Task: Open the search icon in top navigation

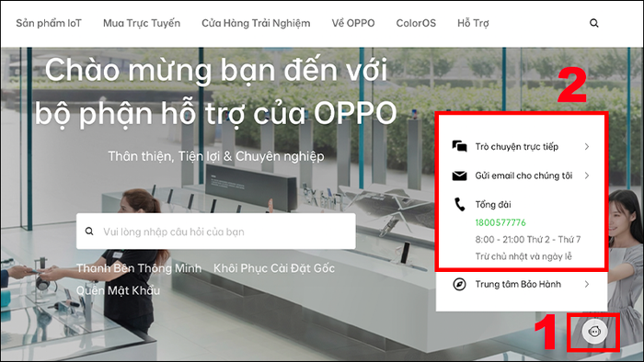Action: point(594,23)
